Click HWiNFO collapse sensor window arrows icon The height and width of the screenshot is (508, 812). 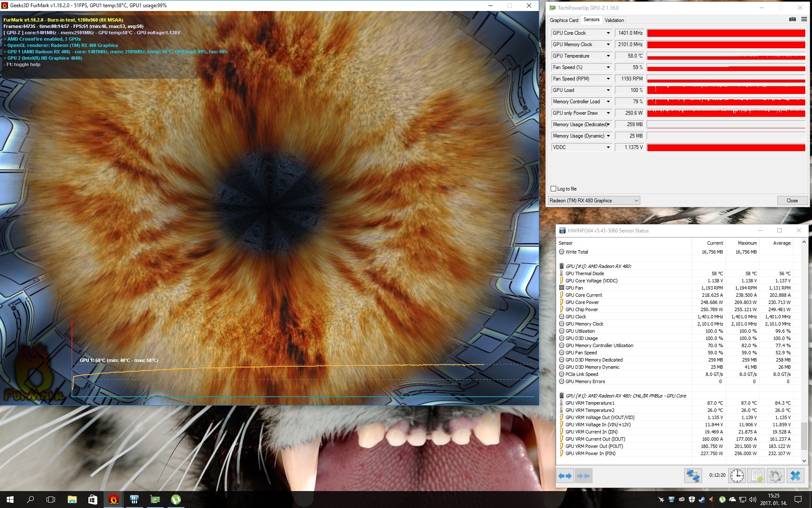click(583, 476)
